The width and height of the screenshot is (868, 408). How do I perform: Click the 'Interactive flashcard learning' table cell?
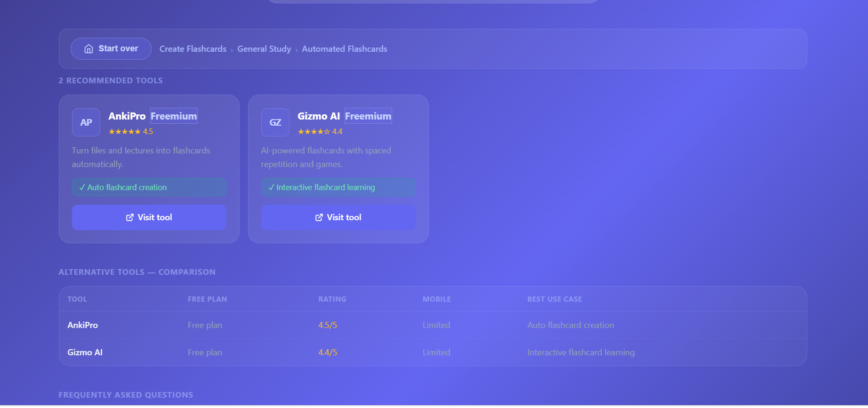581,352
